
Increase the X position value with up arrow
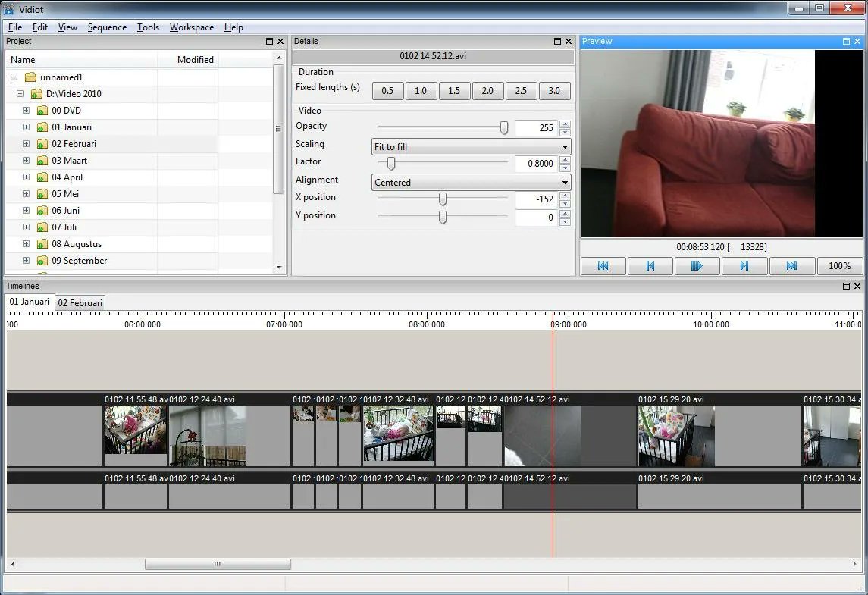tap(565, 196)
